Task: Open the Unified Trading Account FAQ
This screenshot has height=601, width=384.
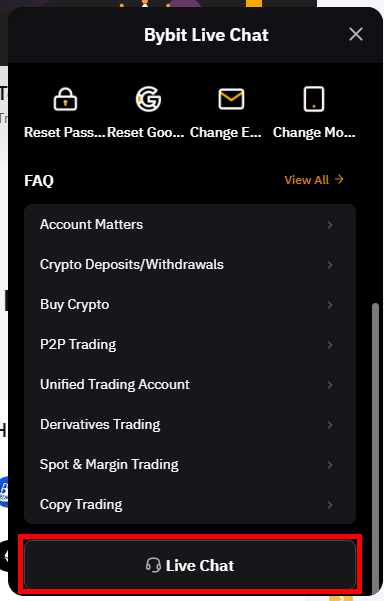Action: click(190, 384)
